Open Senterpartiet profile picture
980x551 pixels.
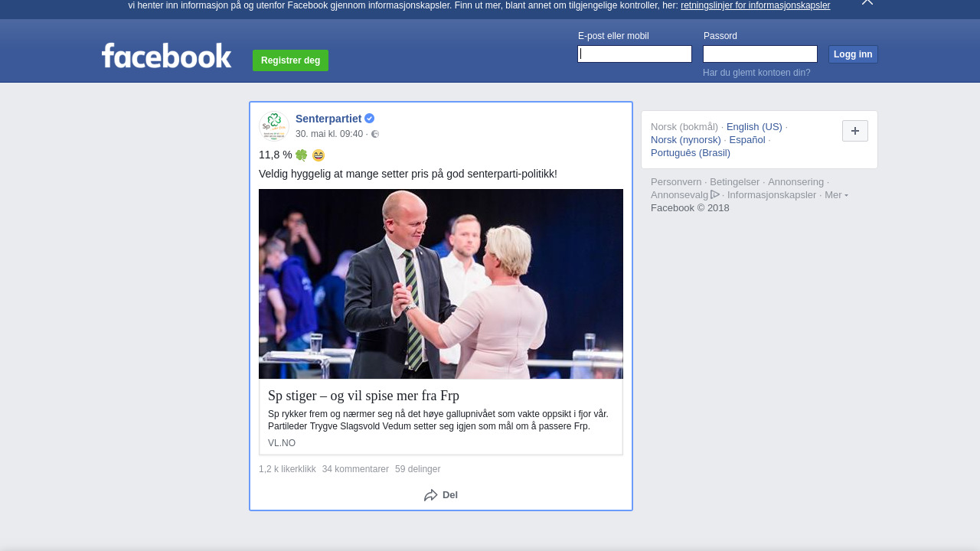click(x=273, y=126)
